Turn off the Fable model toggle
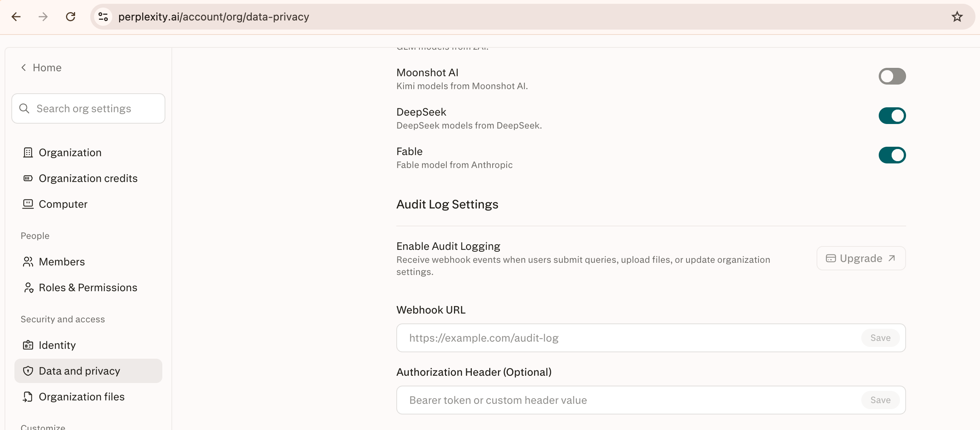The height and width of the screenshot is (430, 980). point(892,155)
